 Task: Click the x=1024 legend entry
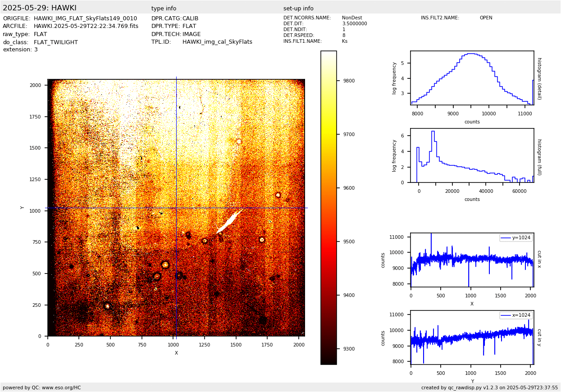pos(516,315)
